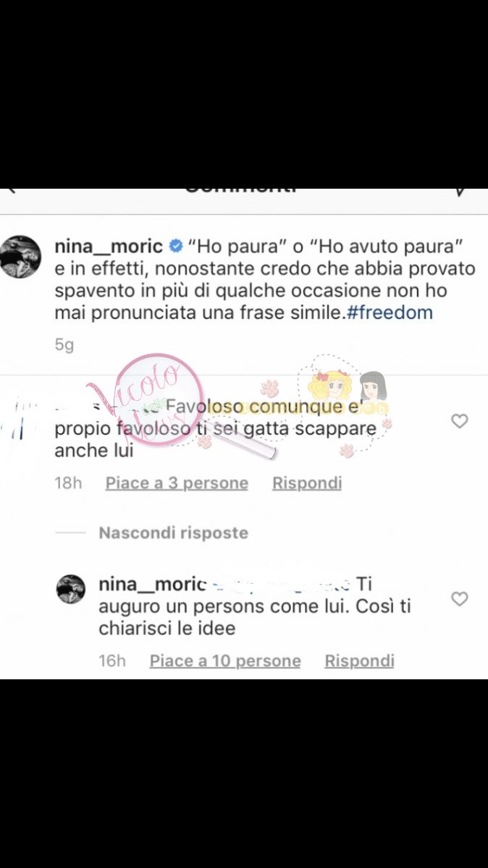Tap the blurred commenter username
Viewport: 488px width, 868px height.
click(109, 405)
